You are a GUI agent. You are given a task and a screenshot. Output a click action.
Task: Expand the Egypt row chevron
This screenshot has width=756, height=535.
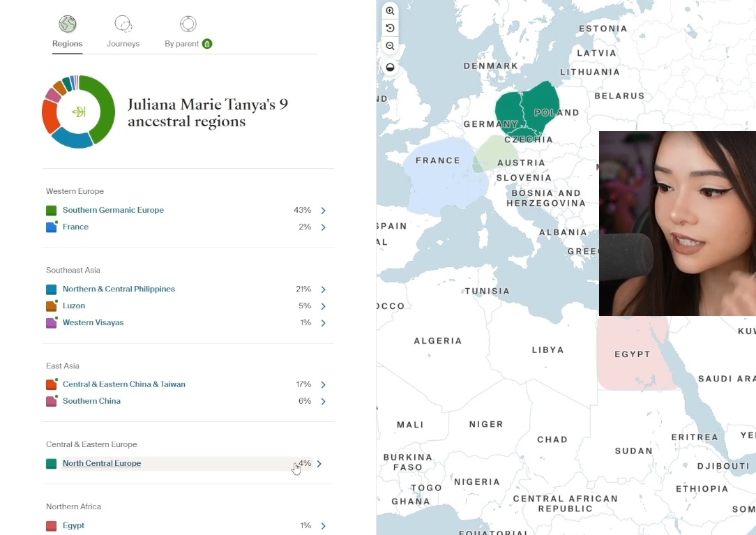(x=324, y=526)
